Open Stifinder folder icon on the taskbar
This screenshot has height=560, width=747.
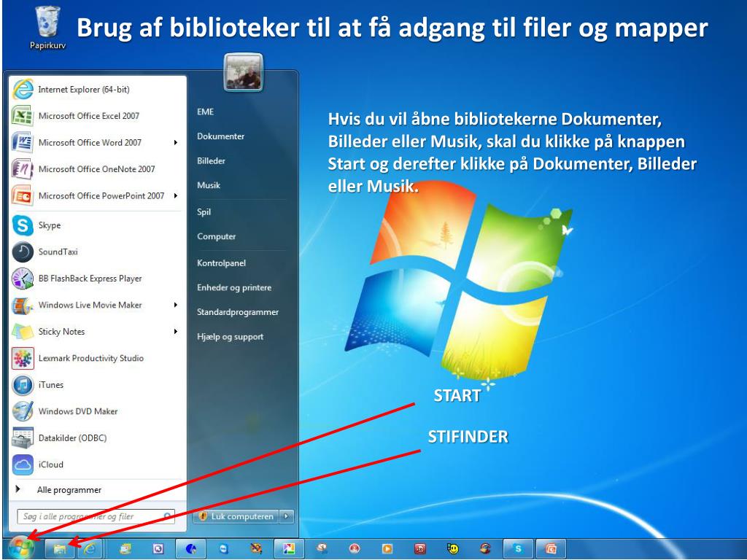click(x=60, y=549)
